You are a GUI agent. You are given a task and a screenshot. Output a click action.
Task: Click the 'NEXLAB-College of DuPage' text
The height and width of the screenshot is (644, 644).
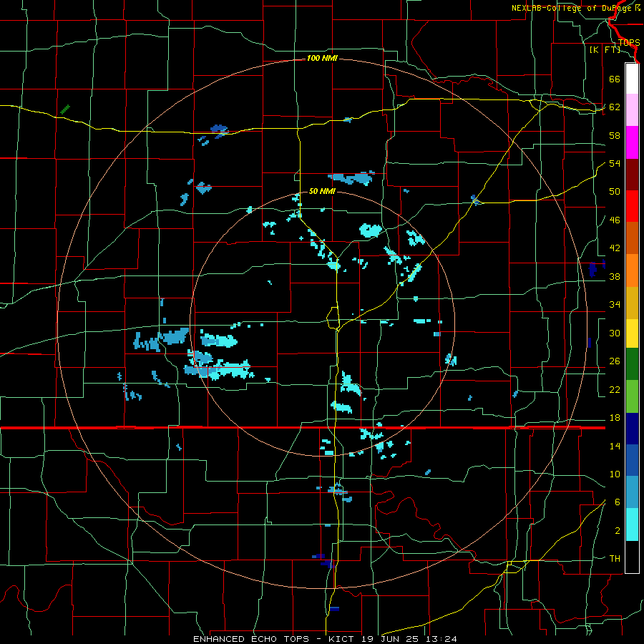click(x=570, y=8)
